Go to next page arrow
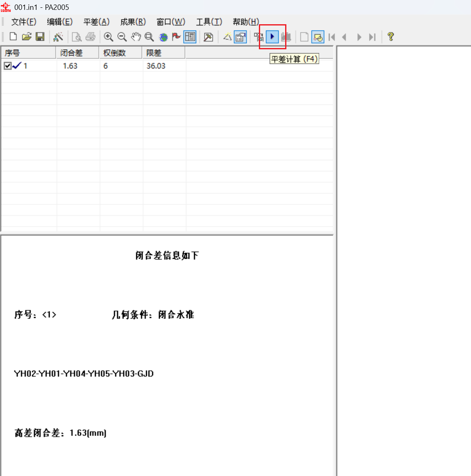This screenshot has height=476, width=471. (359, 37)
